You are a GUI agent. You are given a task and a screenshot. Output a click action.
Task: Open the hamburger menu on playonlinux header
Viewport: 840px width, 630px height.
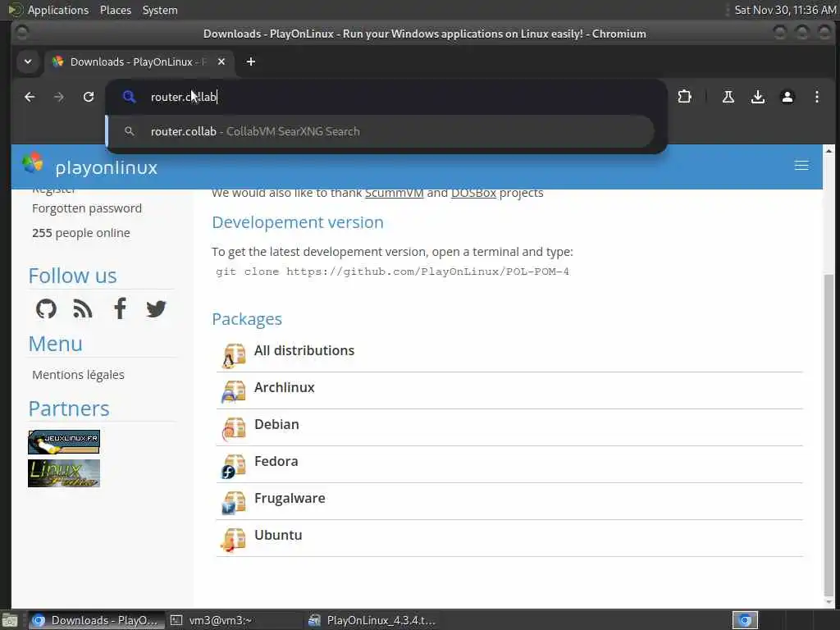(801, 166)
